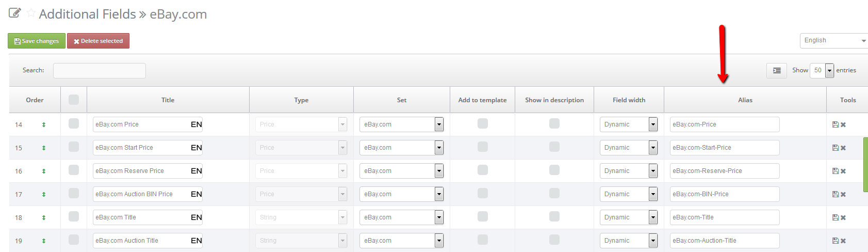Sort by the Title column header
The height and width of the screenshot is (252, 868).
(x=168, y=100)
